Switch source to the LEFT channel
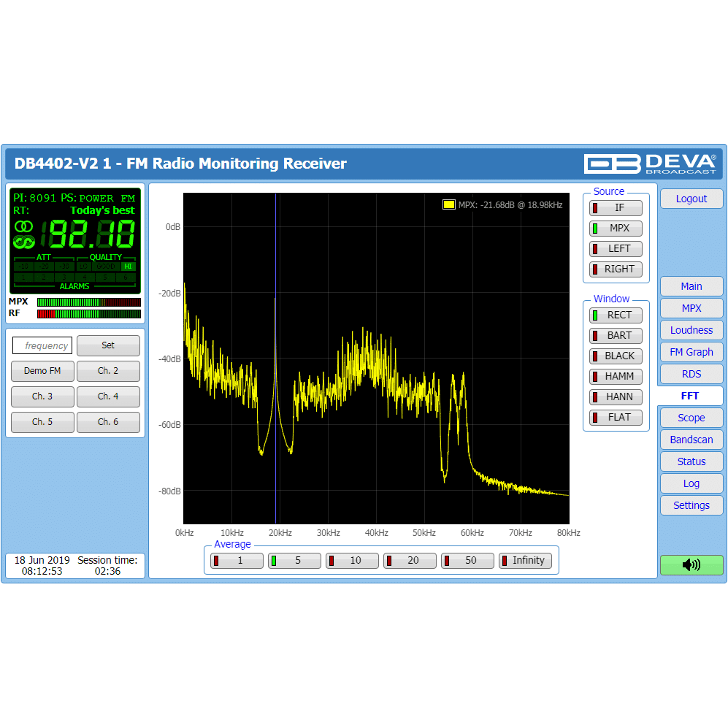This screenshot has height=728, width=728. (616, 249)
